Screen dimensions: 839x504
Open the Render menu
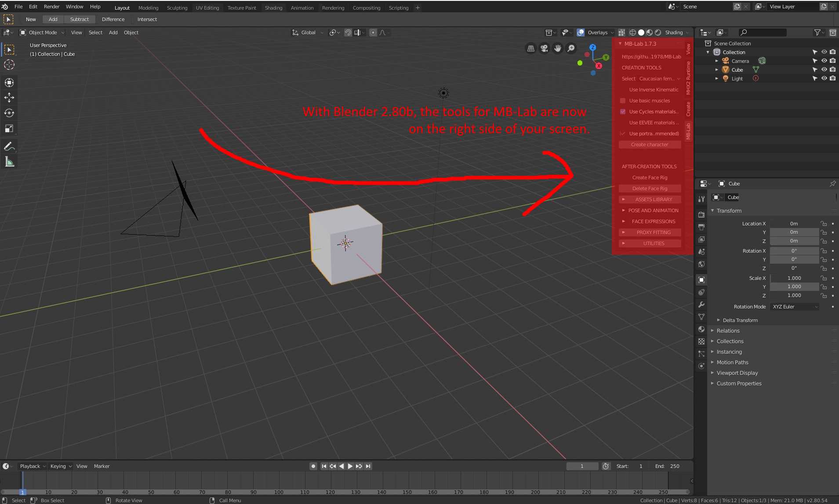[x=51, y=6]
